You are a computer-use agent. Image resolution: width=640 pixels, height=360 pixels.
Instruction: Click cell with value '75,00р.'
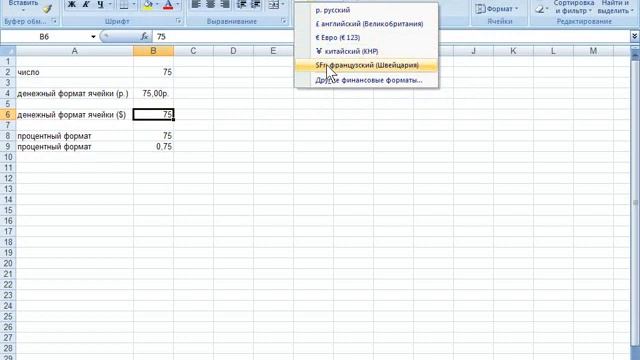click(x=153, y=93)
